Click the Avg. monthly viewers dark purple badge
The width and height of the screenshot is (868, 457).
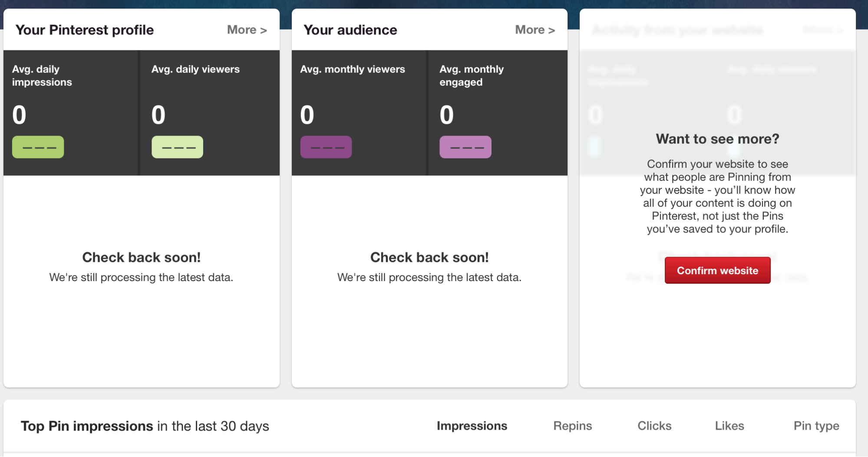click(x=326, y=147)
